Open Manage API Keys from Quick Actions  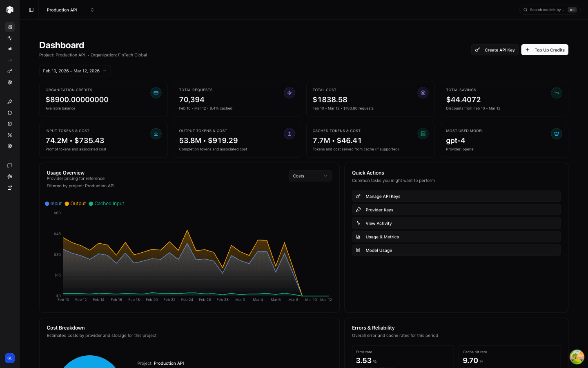pyautogui.click(x=456, y=196)
